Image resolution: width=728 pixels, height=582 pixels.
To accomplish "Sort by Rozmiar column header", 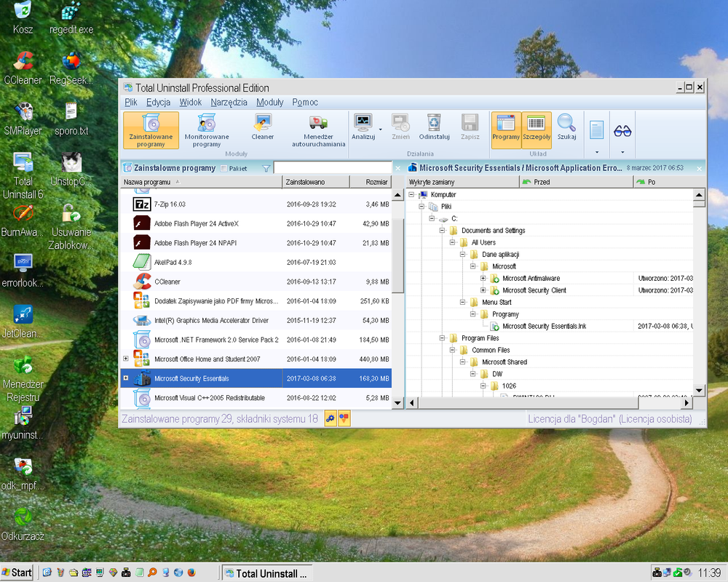I will (371, 182).
